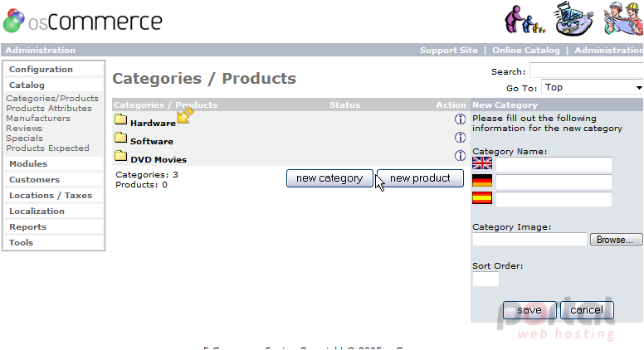Image resolution: width=644 pixels, height=350 pixels.
Task: Click the info icon in Software row
Action: pyautogui.click(x=460, y=138)
